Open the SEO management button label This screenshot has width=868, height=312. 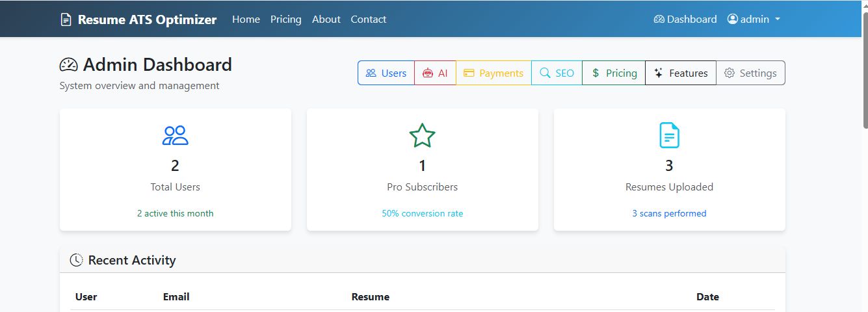(x=565, y=73)
